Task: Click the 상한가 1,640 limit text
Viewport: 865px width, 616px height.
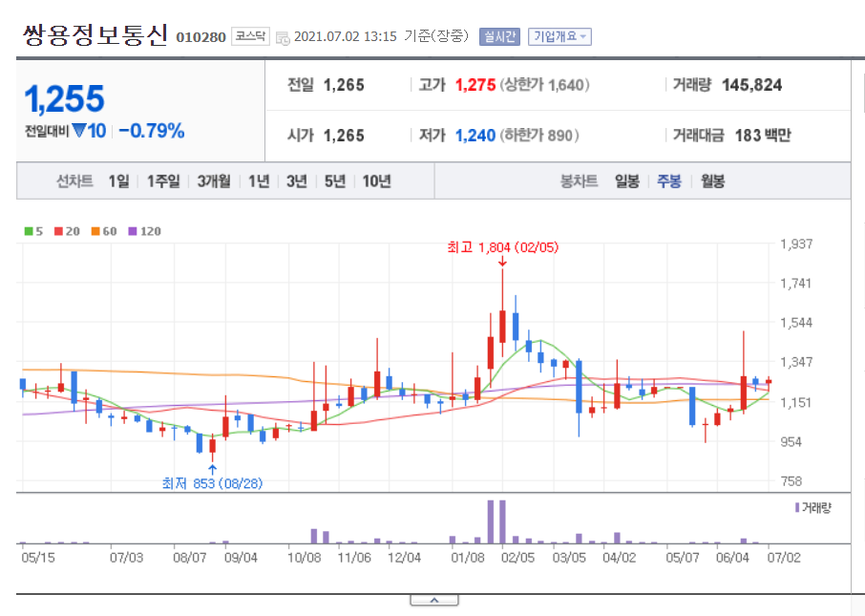Action: [544, 85]
